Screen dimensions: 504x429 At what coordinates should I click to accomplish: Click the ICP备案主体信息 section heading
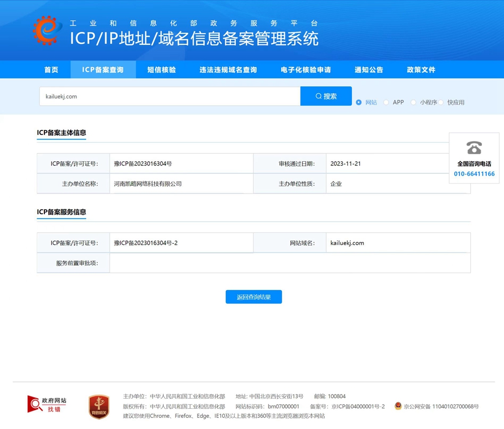click(x=61, y=133)
